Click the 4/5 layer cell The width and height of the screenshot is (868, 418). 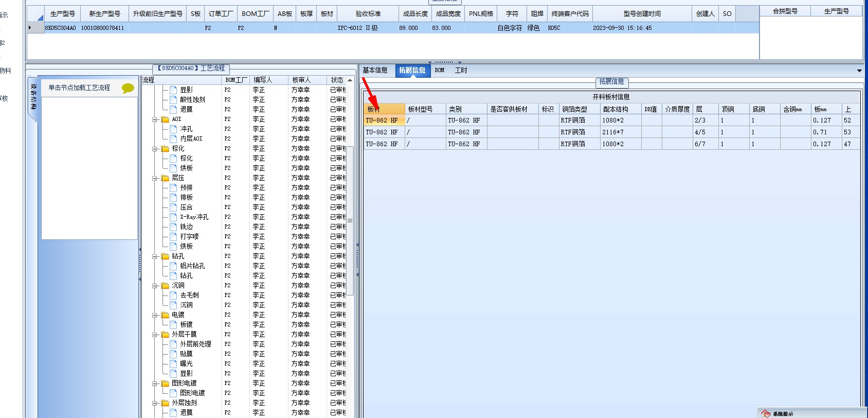706,132
